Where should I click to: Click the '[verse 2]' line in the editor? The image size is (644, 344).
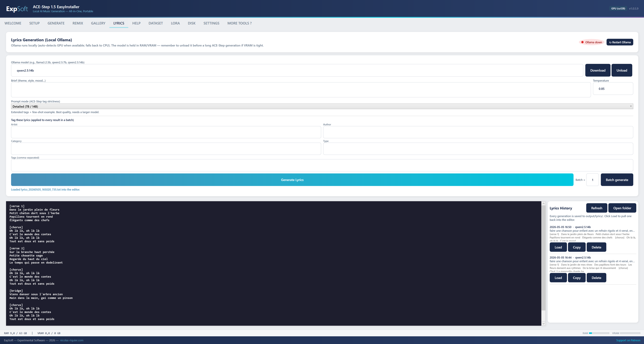click(x=17, y=248)
